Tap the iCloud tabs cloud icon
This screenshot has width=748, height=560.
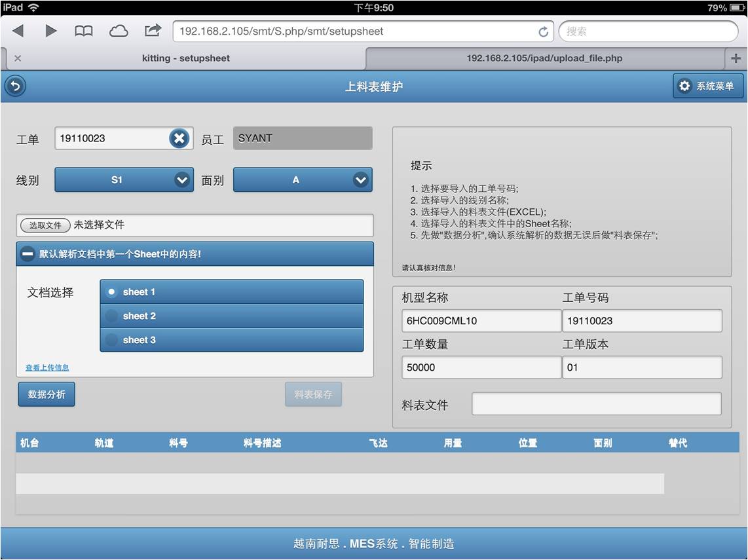pos(119,31)
